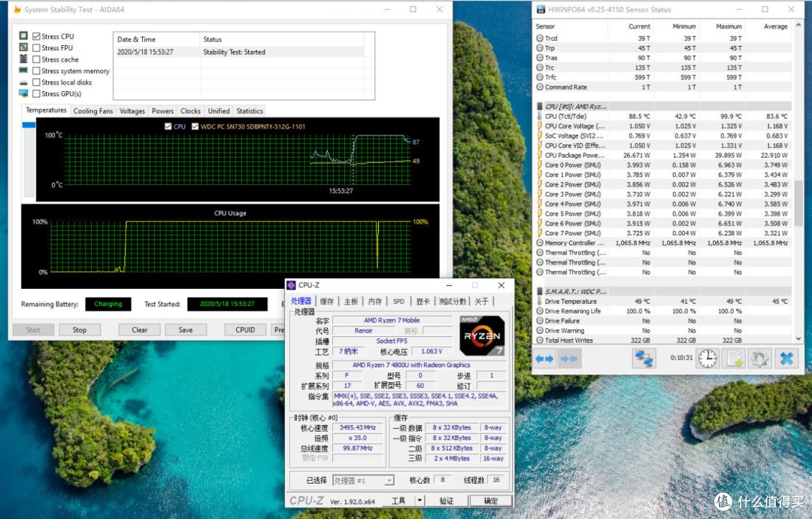Click the CPU chip icon beside Stress CPU
This screenshot has height=519, width=812.
(23, 36)
